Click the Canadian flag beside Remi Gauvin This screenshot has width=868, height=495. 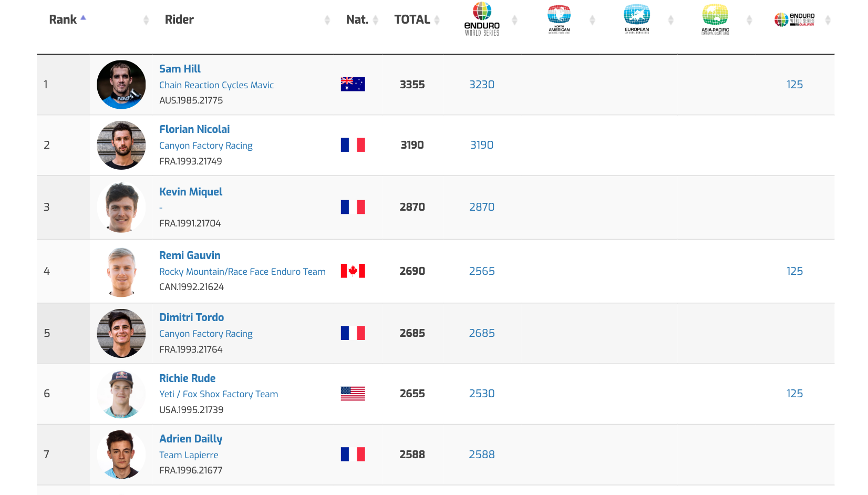(353, 271)
